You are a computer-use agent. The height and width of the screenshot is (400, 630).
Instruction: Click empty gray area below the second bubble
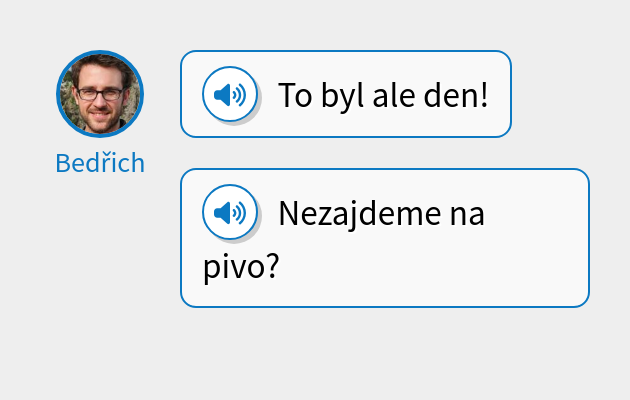tap(385, 353)
